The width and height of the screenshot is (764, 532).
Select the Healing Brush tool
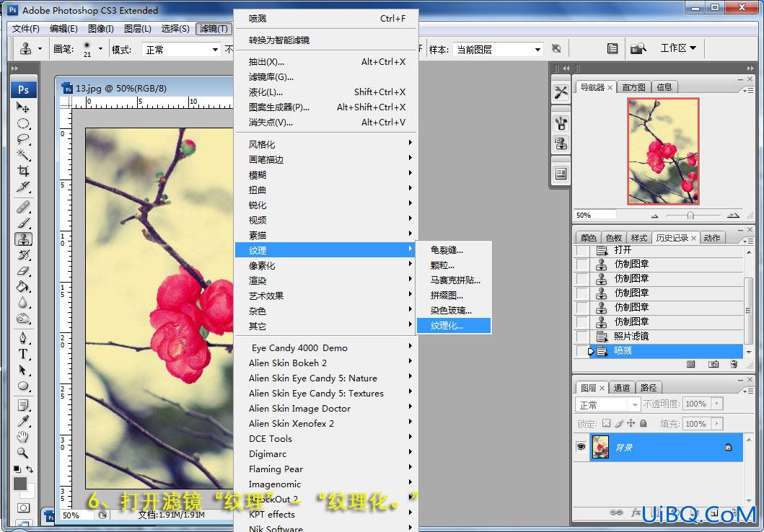click(x=23, y=208)
